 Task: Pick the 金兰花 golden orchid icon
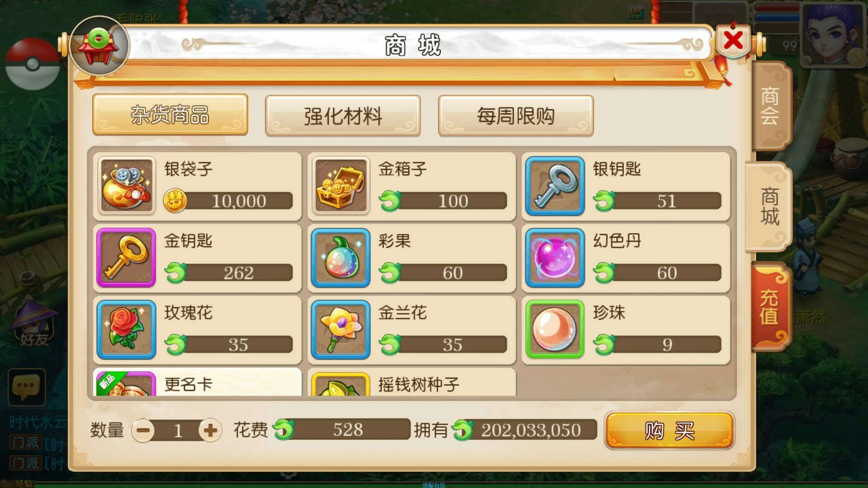pos(341,329)
